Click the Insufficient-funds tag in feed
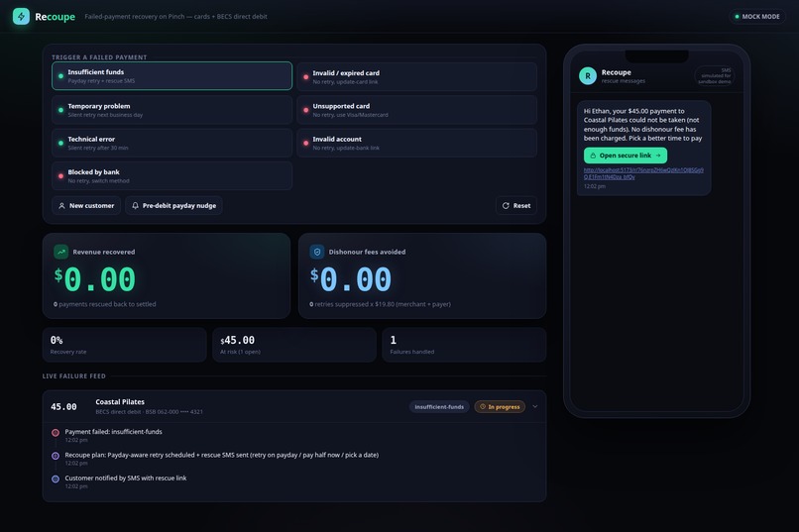Screen dimensions: 799x532 (439, 407)
